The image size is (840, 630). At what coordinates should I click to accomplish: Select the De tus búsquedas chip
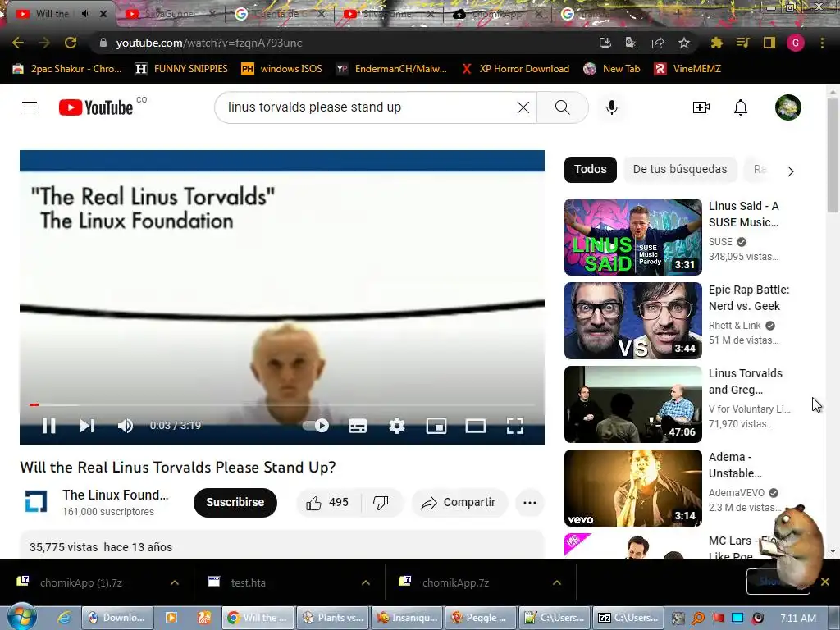(x=680, y=169)
